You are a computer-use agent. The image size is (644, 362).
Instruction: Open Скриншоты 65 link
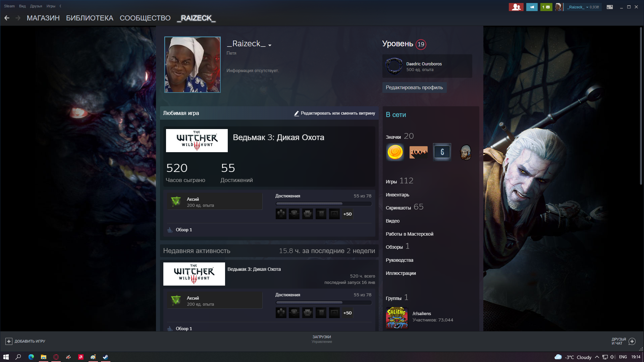[405, 207]
